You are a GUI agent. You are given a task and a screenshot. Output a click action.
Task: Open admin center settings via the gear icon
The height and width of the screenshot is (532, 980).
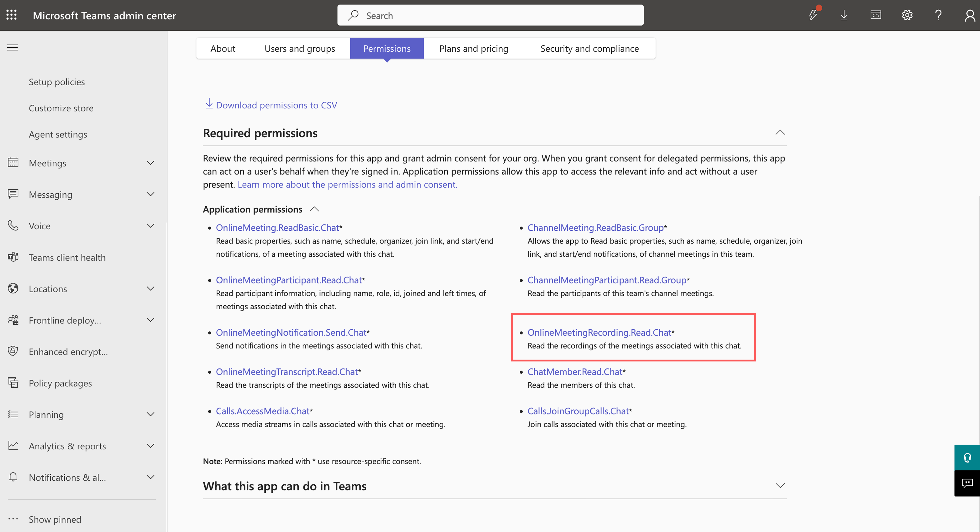tap(907, 15)
